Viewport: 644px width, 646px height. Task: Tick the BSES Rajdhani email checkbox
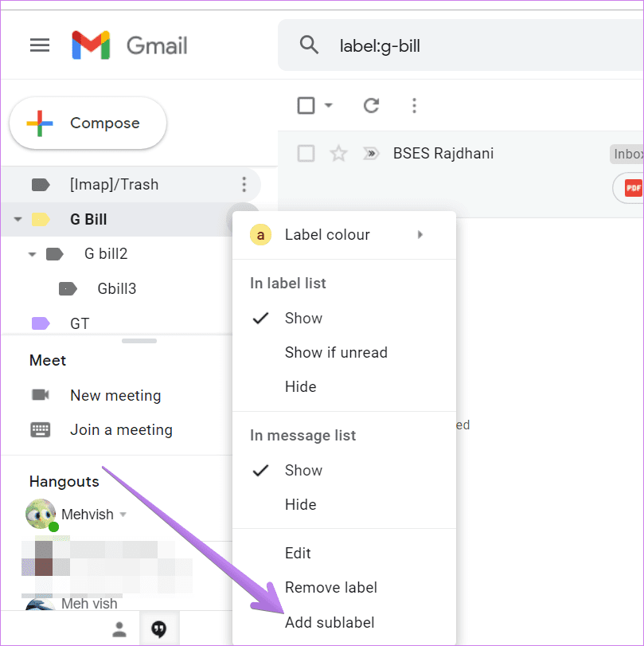306,154
